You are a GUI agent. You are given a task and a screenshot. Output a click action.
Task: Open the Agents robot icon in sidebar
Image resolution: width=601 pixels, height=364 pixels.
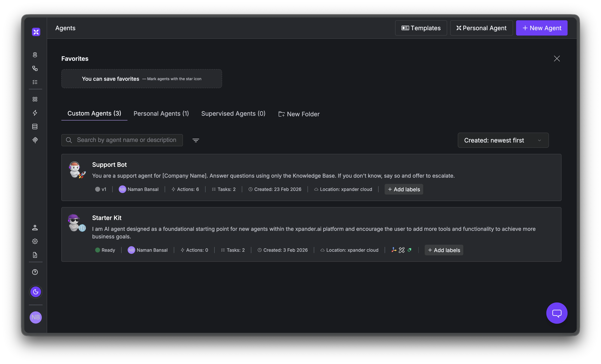[x=35, y=55]
